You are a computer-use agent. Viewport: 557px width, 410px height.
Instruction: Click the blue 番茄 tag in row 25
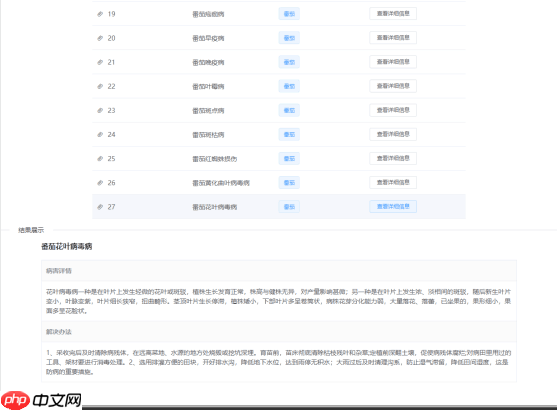[289, 158]
